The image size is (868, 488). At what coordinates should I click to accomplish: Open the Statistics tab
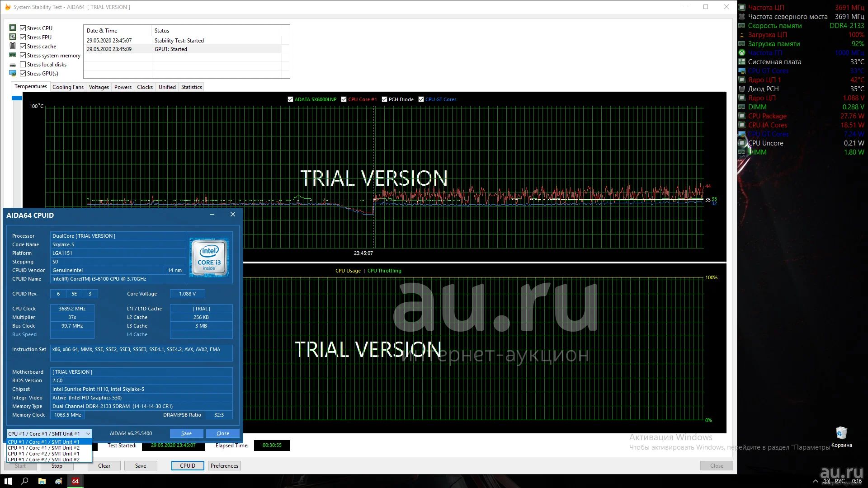191,87
